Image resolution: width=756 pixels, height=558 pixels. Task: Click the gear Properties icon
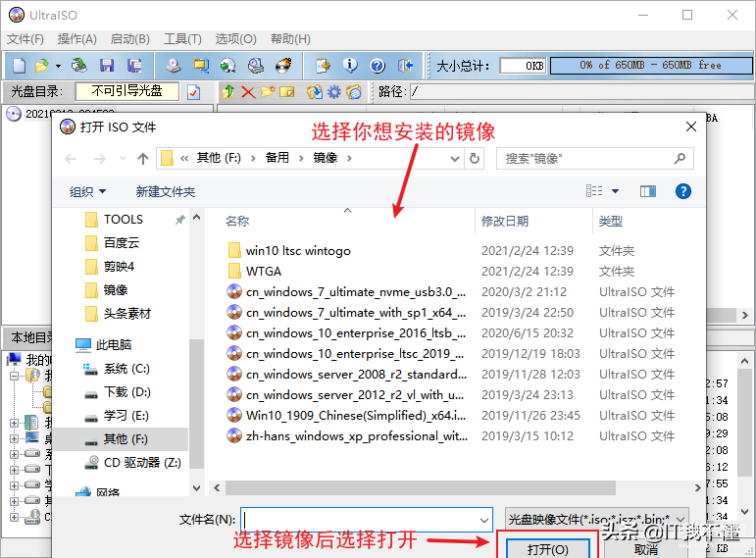pos(333,91)
